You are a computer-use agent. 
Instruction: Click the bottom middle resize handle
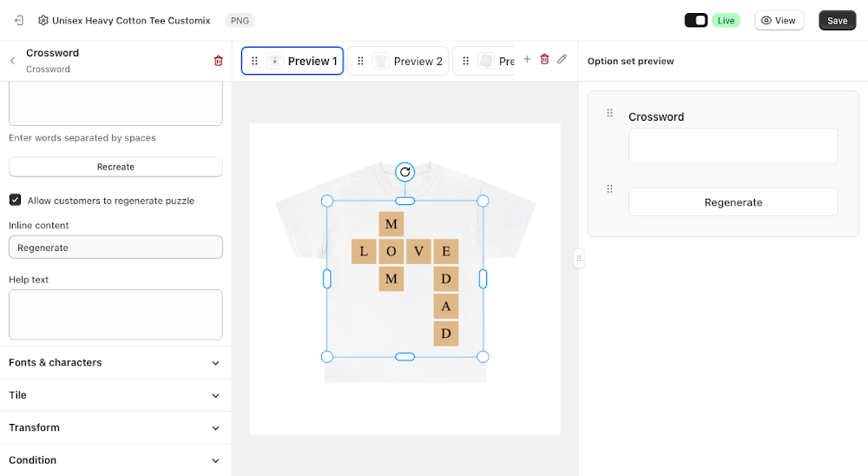tap(405, 357)
